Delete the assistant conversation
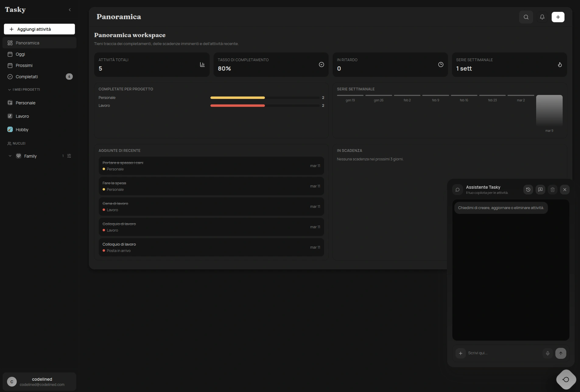Screen dimensions: 580x392 [553, 190]
